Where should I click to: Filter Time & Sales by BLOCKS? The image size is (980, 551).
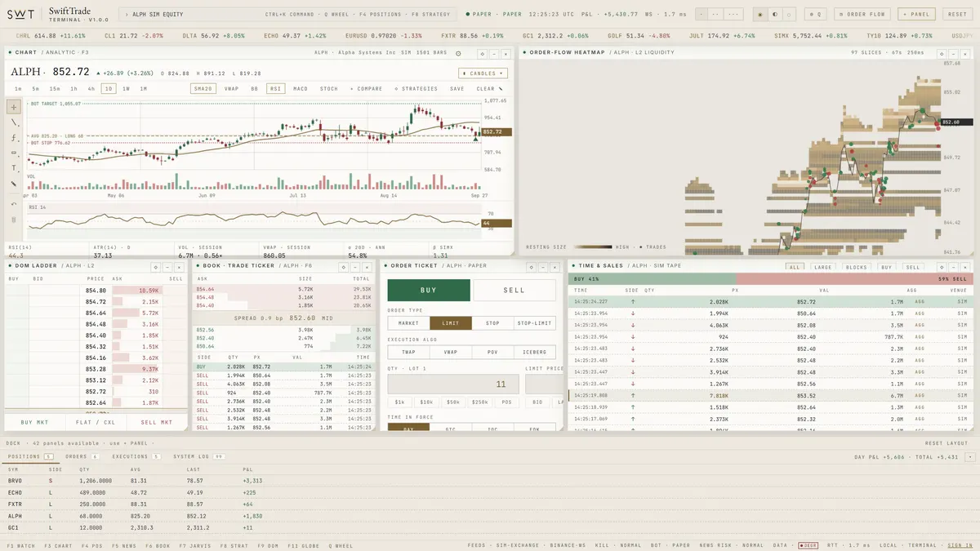(x=856, y=267)
